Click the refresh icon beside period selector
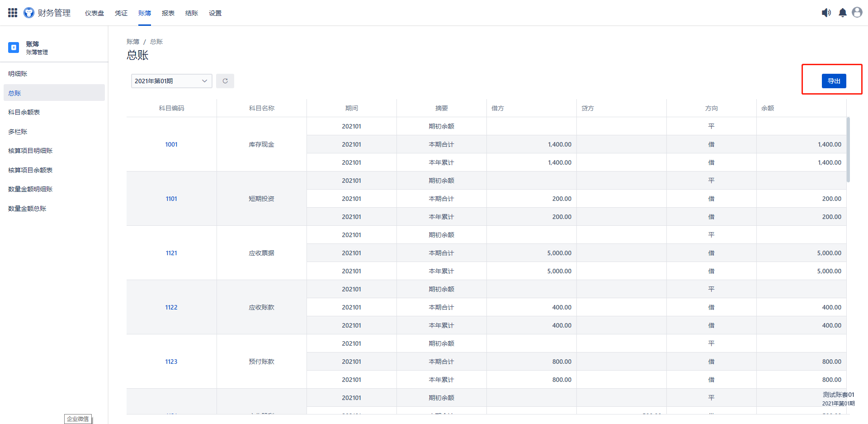The image size is (868, 424). [x=225, y=81]
